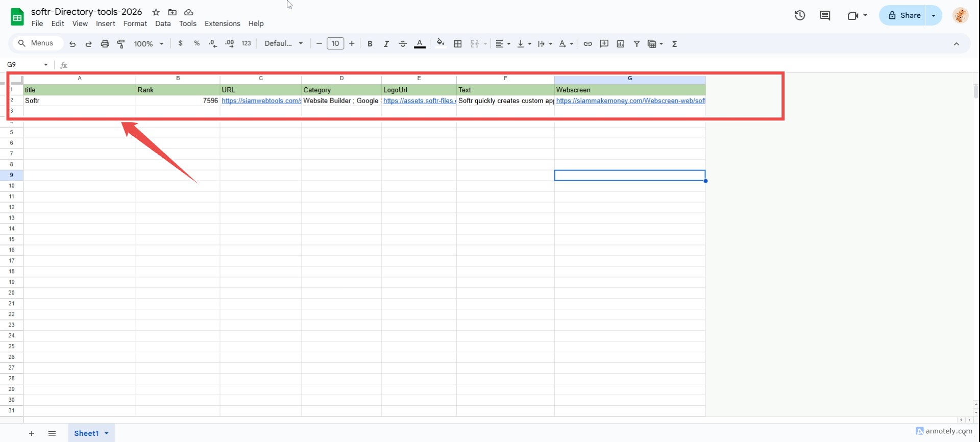Screen dimensions: 980x442
Task: Click the Undo arrow icon
Action: pos(72,44)
